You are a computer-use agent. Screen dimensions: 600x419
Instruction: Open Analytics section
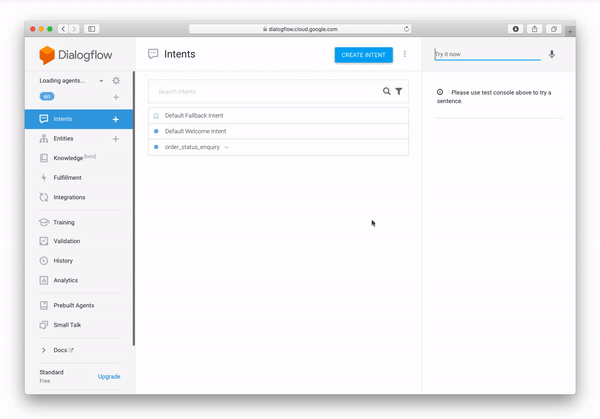pyautogui.click(x=65, y=280)
